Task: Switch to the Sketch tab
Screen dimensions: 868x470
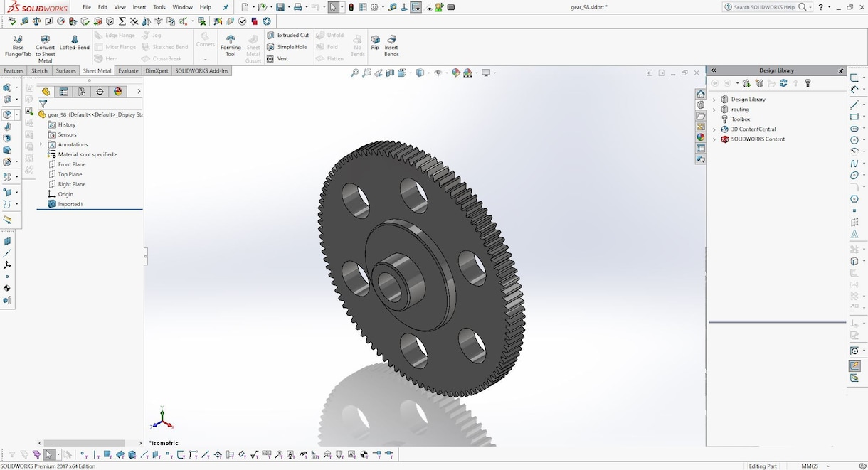Action: click(39, 70)
